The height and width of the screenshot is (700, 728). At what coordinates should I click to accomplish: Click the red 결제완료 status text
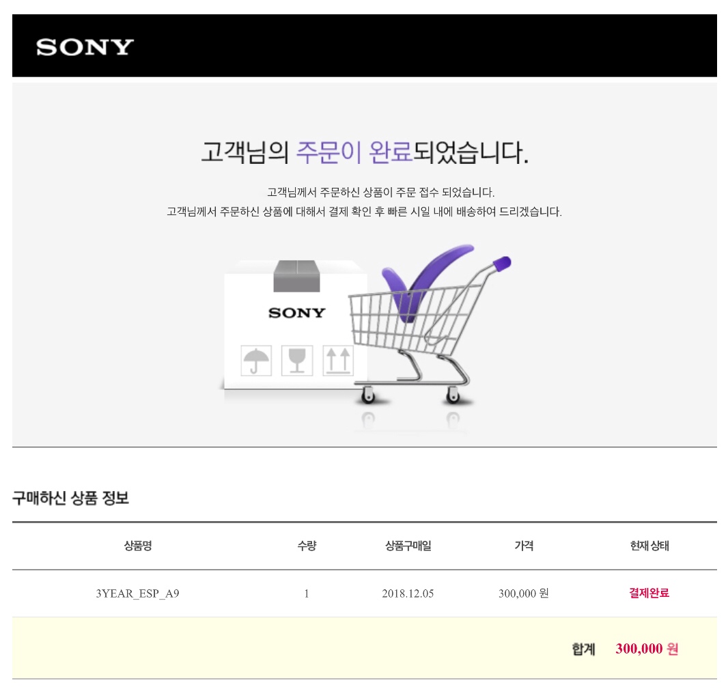pyautogui.click(x=649, y=593)
